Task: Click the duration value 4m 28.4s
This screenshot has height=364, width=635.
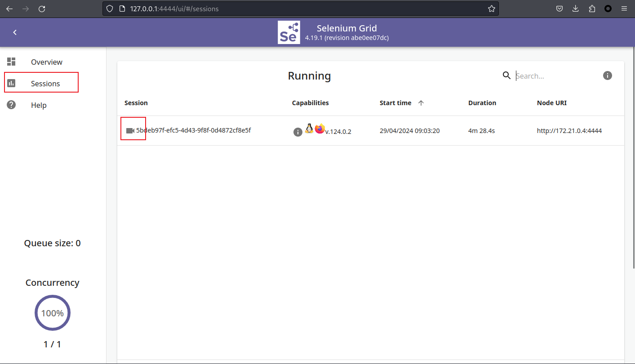Action: pyautogui.click(x=481, y=131)
